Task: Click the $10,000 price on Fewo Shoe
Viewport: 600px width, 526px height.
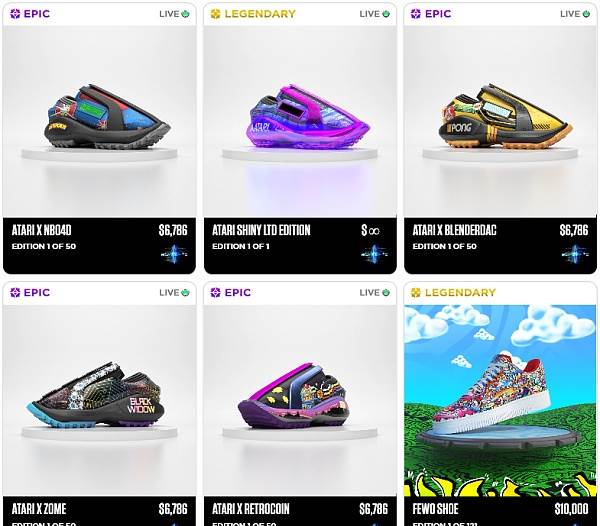Action: pos(571,509)
